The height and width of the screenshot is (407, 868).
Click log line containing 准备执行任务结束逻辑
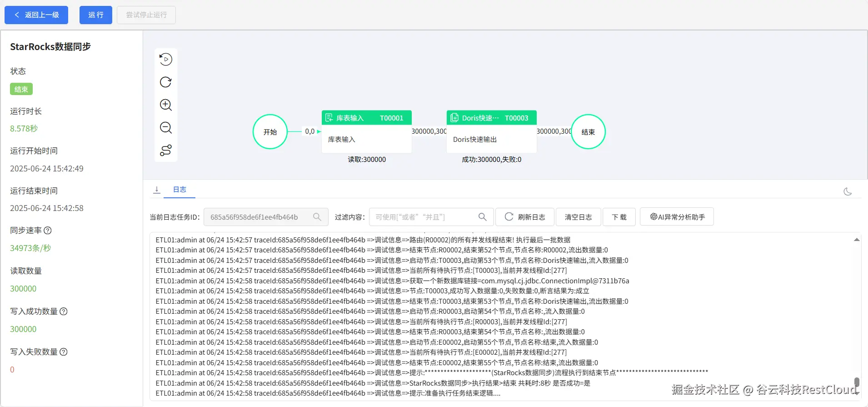pyautogui.click(x=328, y=393)
